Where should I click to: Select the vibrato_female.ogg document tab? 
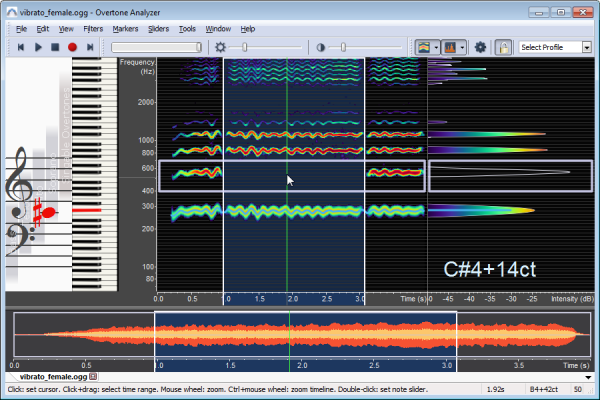pos(53,377)
